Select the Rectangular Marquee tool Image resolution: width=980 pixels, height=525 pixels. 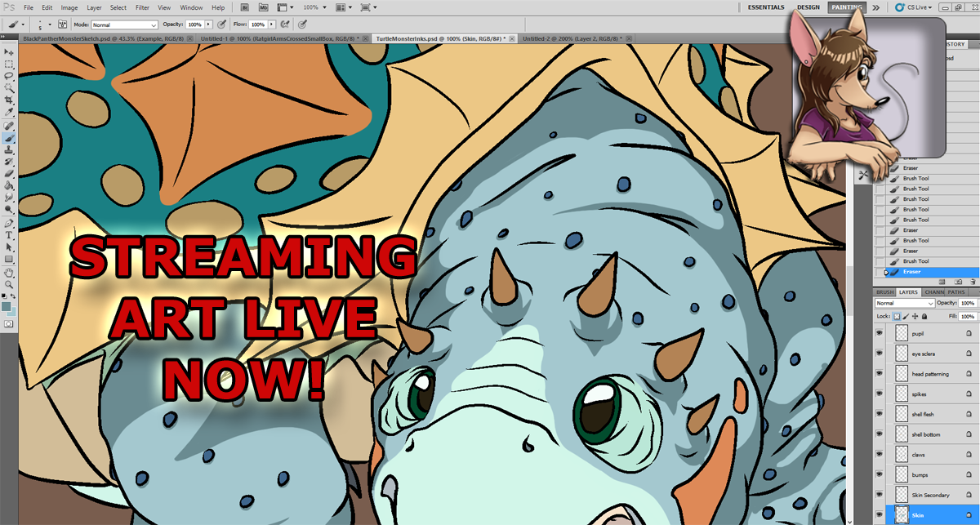[x=9, y=64]
